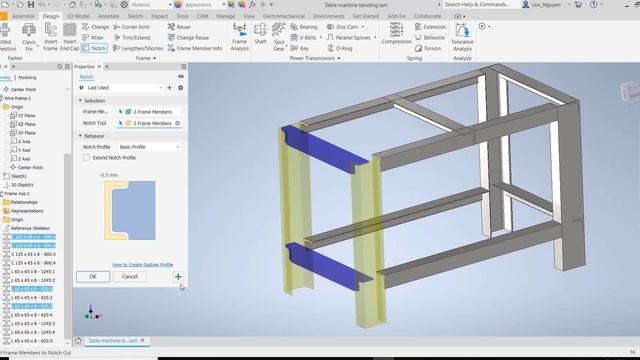
Task: Open the Disc Cam generator
Action: click(343, 27)
